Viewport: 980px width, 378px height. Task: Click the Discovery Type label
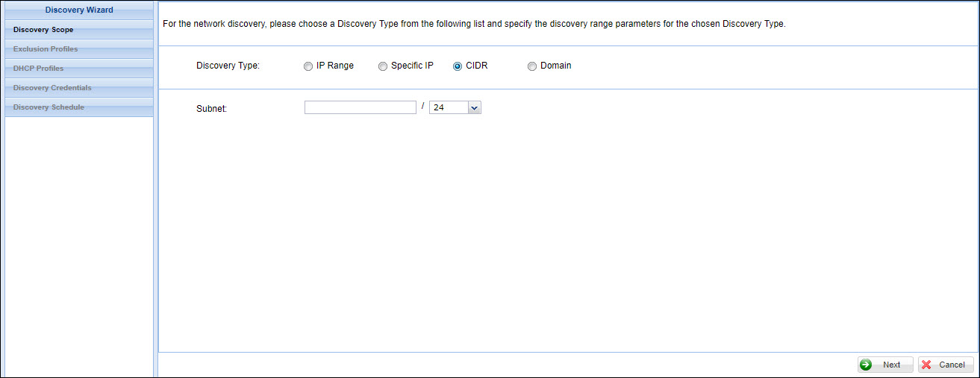[x=228, y=66]
